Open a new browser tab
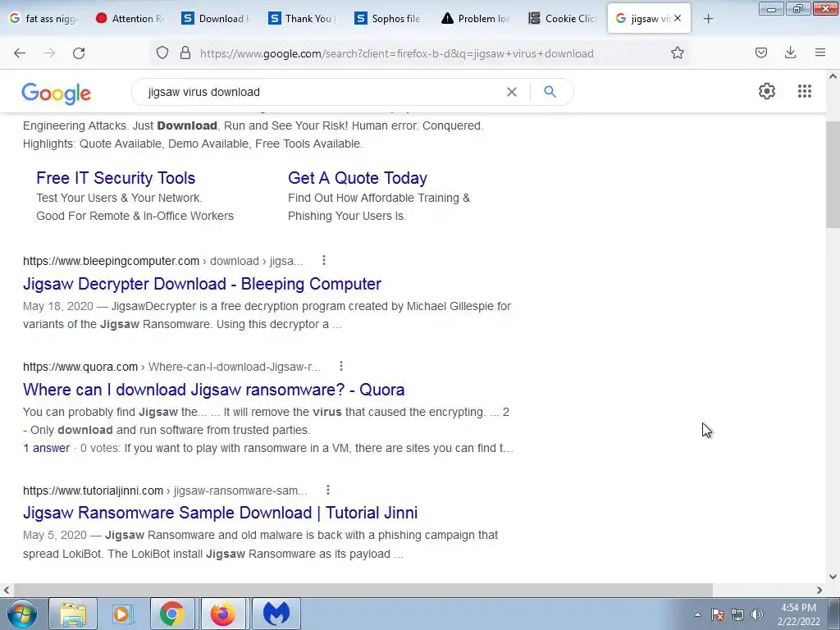This screenshot has width=840, height=630. point(708,19)
